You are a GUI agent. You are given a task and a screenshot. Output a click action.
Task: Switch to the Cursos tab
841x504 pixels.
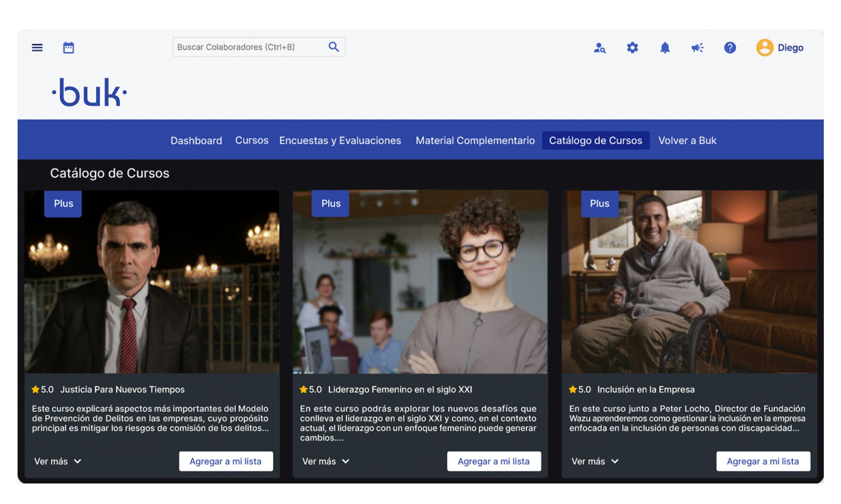pyautogui.click(x=252, y=140)
